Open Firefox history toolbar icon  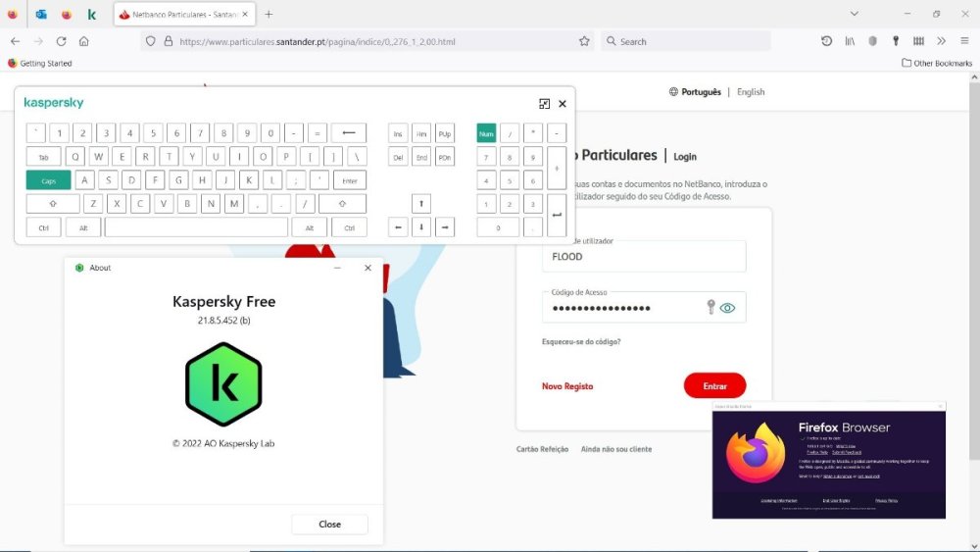click(x=826, y=41)
